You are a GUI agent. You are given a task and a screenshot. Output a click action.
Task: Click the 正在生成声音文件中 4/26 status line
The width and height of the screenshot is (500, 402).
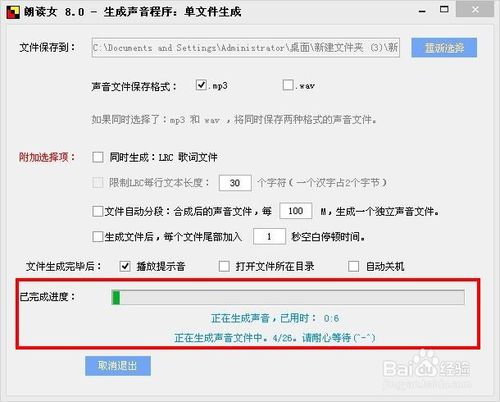tap(275, 338)
